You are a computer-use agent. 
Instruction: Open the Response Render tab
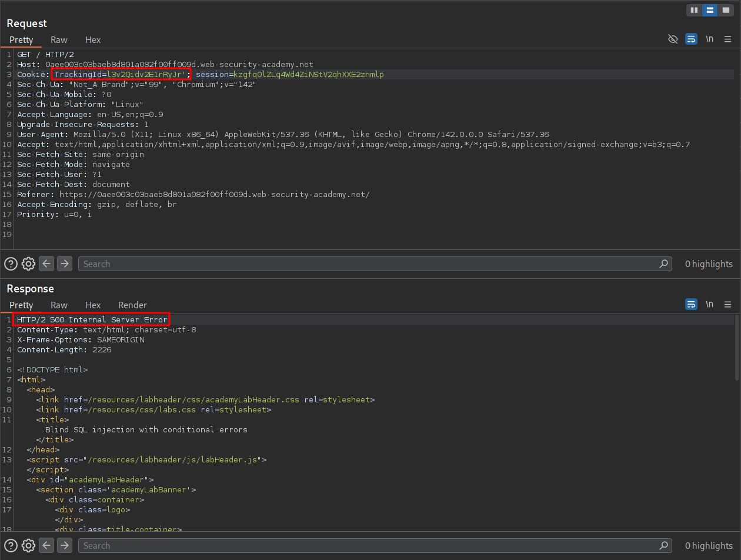(132, 305)
